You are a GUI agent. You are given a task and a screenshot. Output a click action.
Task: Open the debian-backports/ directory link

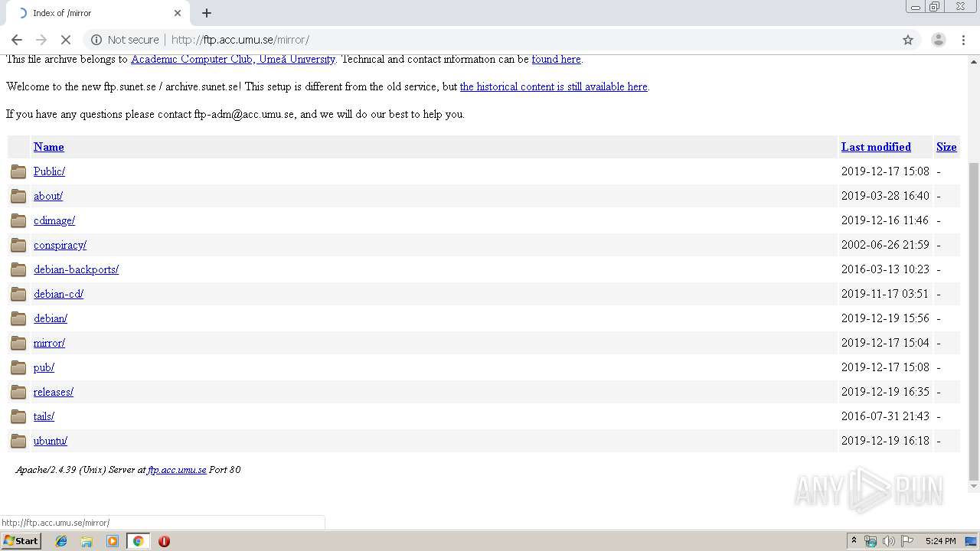[76, 269]
